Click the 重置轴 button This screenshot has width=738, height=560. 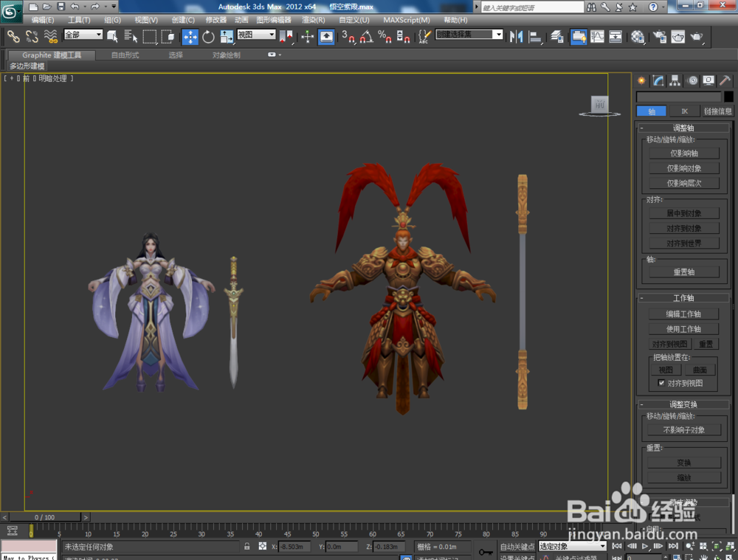pyautogui.click(x=684, y=272)
